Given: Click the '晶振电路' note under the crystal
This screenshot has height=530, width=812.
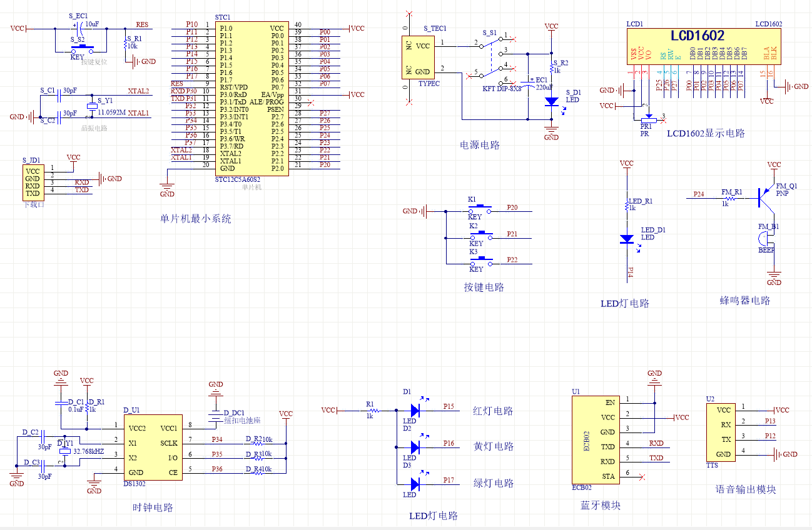Looking at the screenshot, I should (x=94, y=129).
